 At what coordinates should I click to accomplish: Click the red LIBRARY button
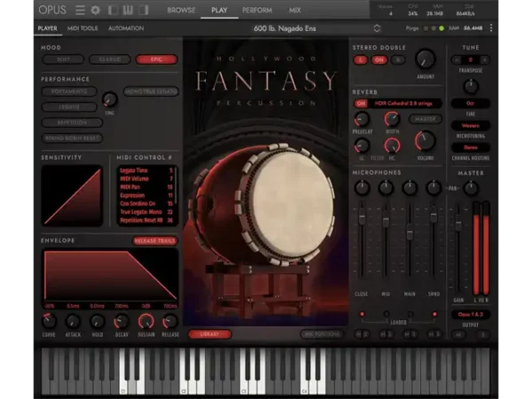209,334
